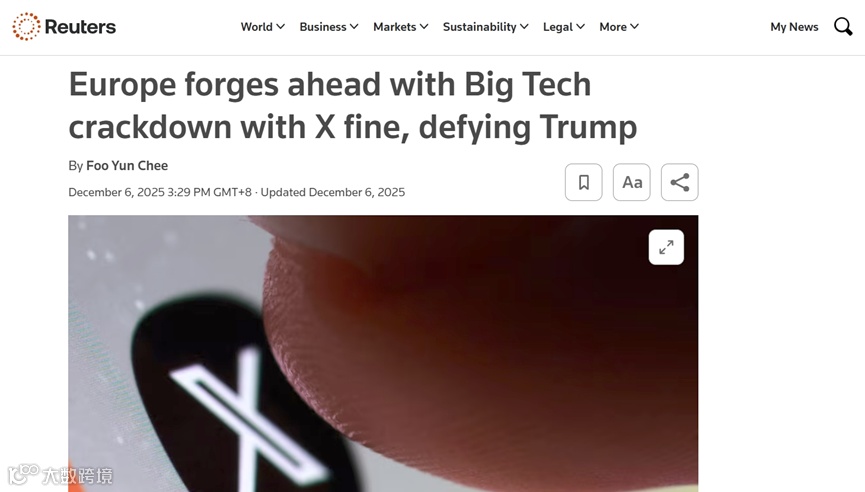
Task: Open author Foo Yun Chee's profile
Action: point(127,165)
